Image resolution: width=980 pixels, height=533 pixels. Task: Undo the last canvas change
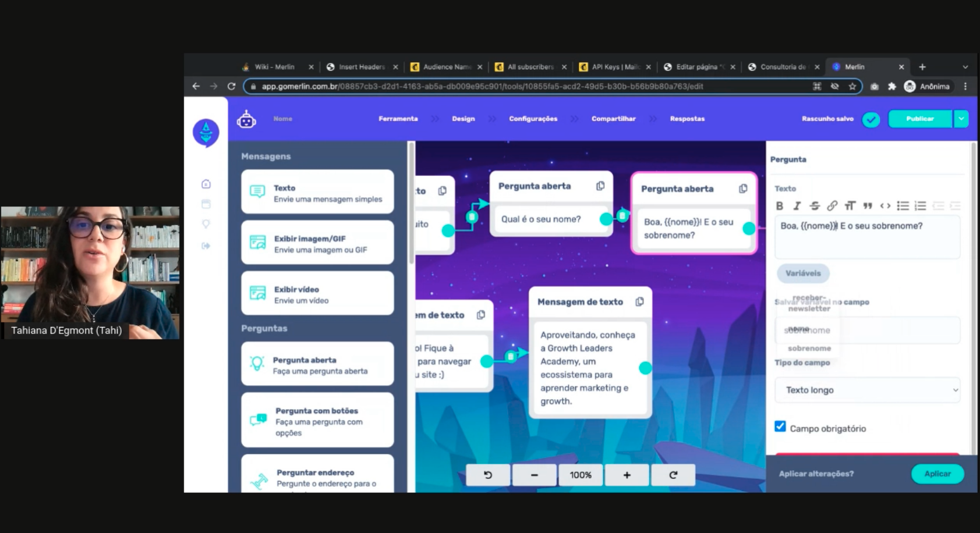[488, 475]
